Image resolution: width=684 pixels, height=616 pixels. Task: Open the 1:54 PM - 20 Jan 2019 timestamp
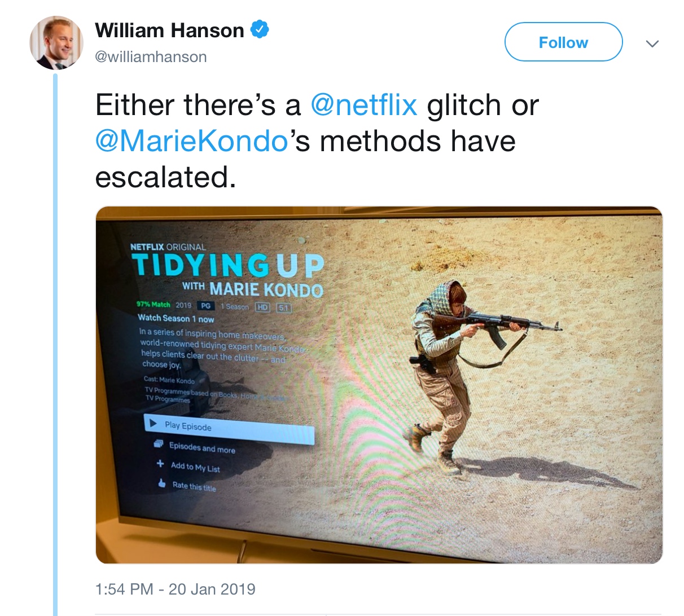tap(176, 589)
